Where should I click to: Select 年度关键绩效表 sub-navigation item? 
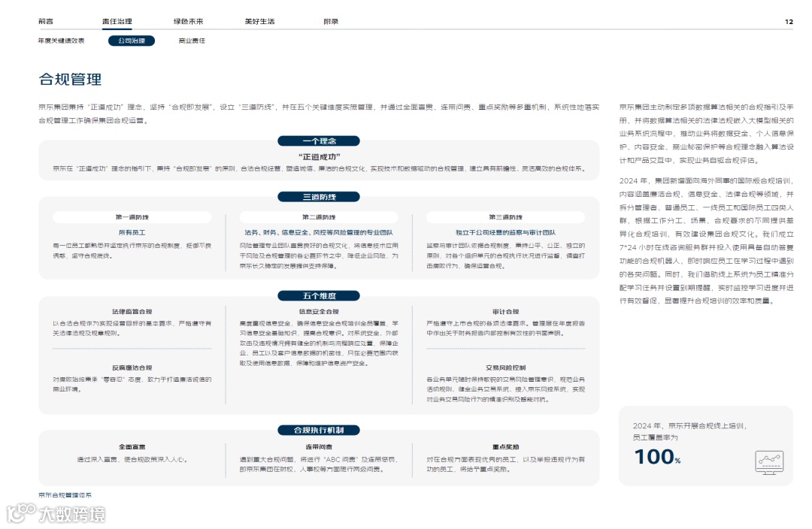pyautogui.click(x=61, y=41)
